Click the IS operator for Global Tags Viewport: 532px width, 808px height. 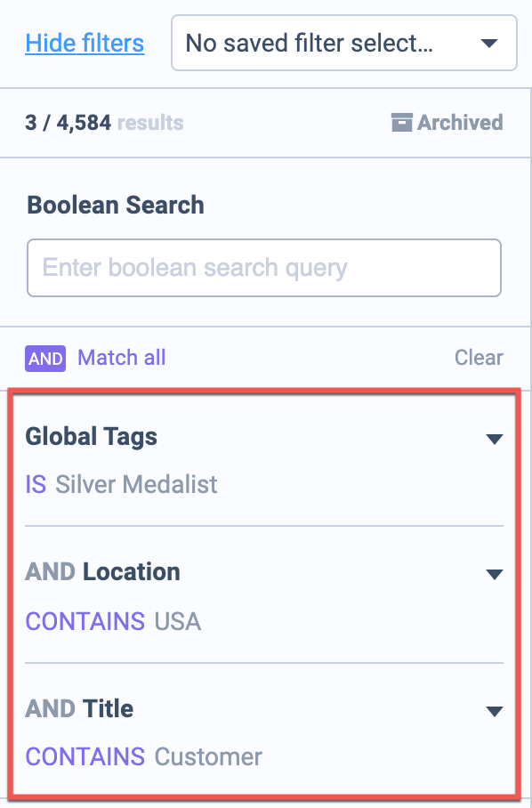36,484
